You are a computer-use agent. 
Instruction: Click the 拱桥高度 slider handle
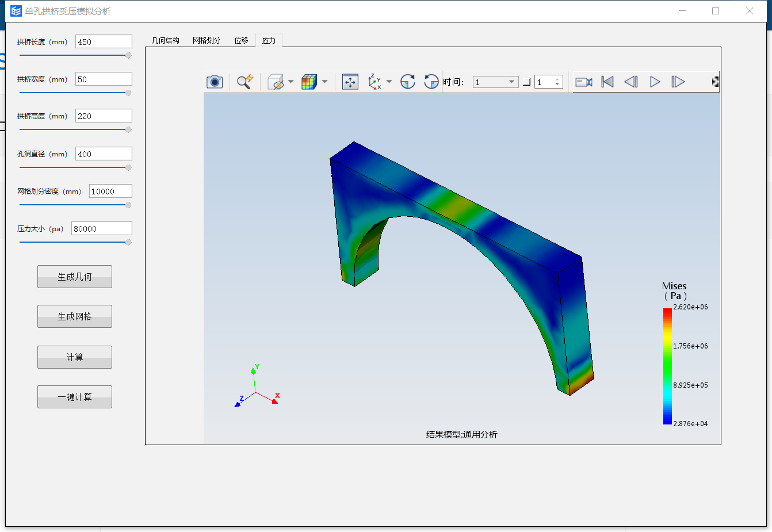[x=128, y=129]
